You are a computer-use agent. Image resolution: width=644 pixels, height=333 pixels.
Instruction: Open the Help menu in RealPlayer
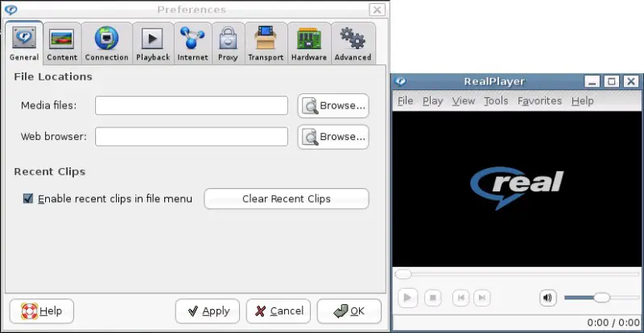coord(582,101)
